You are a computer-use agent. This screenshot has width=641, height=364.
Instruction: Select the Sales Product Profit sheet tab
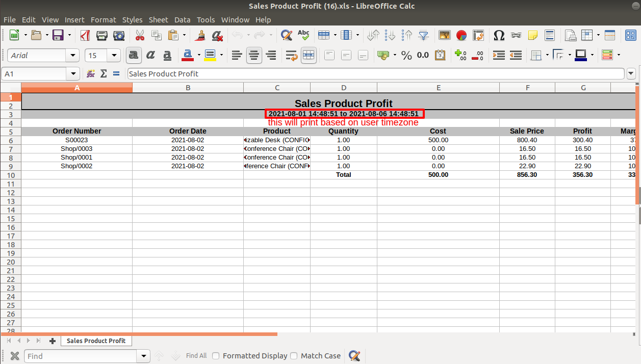96,341
